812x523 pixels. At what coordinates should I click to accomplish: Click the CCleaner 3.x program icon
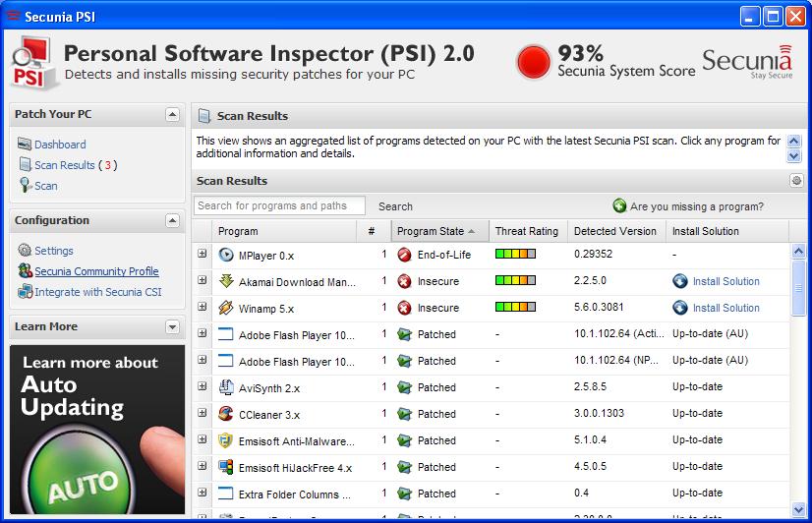pos(226,414)
